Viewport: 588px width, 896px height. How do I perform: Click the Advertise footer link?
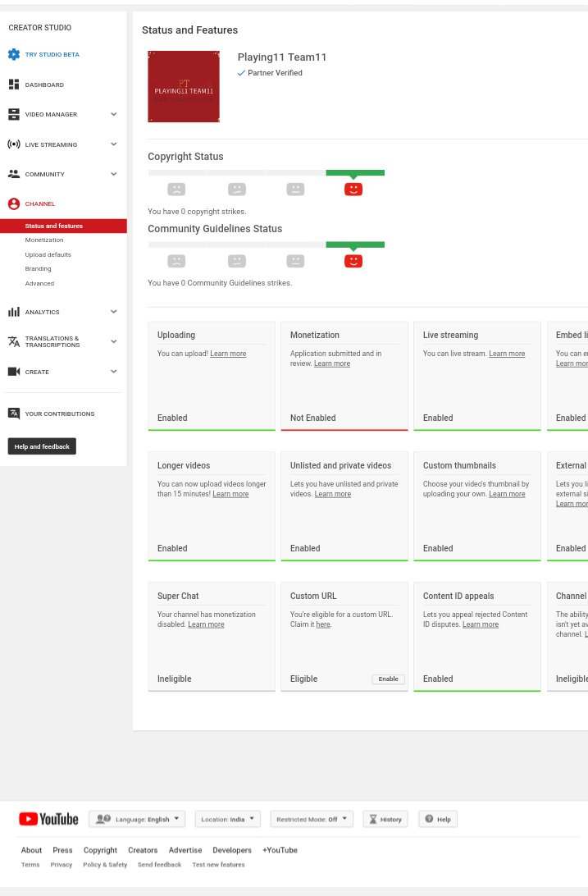pyautogui.click(x=185, y=850)
